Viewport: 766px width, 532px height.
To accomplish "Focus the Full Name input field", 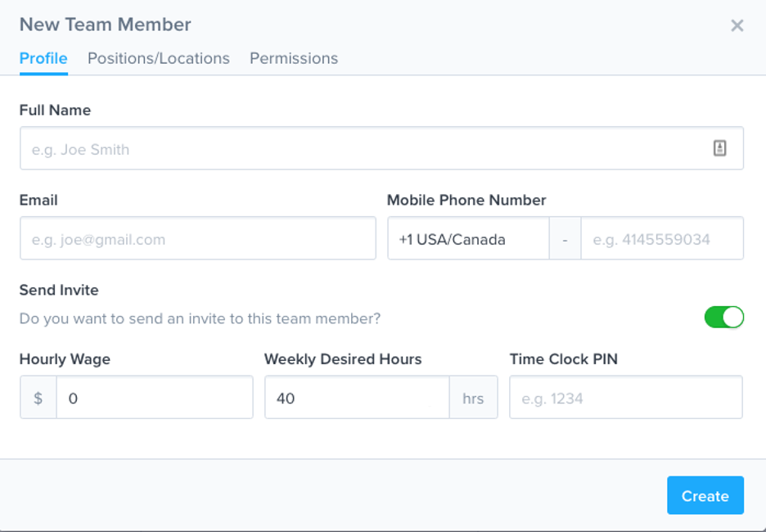I will [381, 148].
